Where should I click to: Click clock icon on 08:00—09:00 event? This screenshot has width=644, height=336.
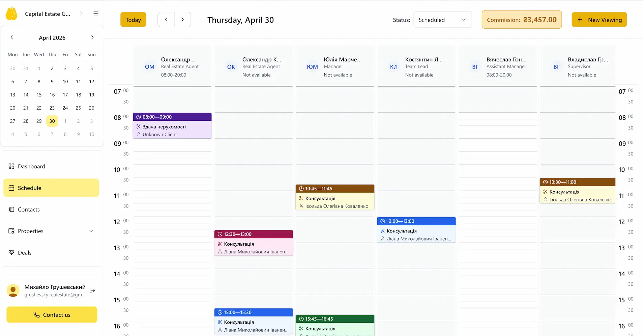(139, 117)
